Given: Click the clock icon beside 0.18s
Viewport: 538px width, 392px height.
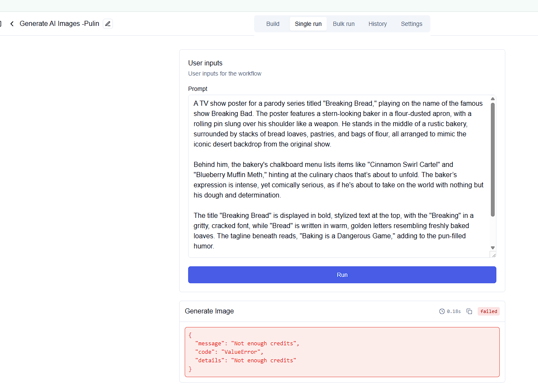Looking at the screenshot, I should (x=442, y=311).
